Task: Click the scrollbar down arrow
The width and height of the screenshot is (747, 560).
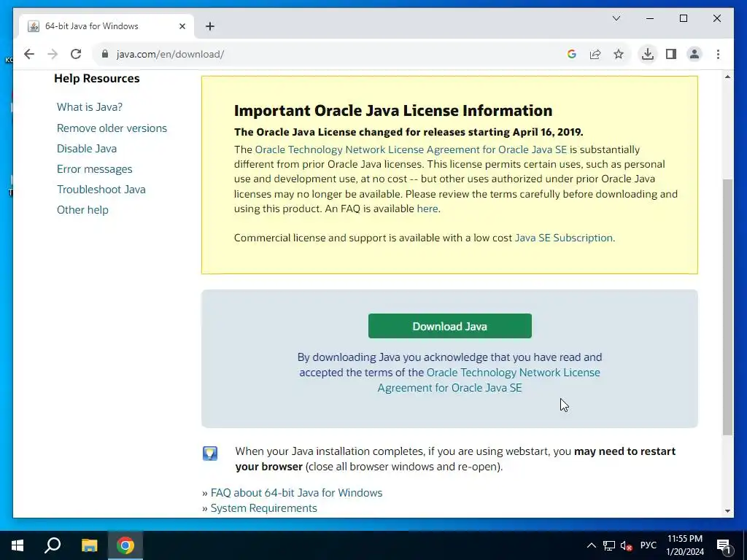Action: pos(727,511)
